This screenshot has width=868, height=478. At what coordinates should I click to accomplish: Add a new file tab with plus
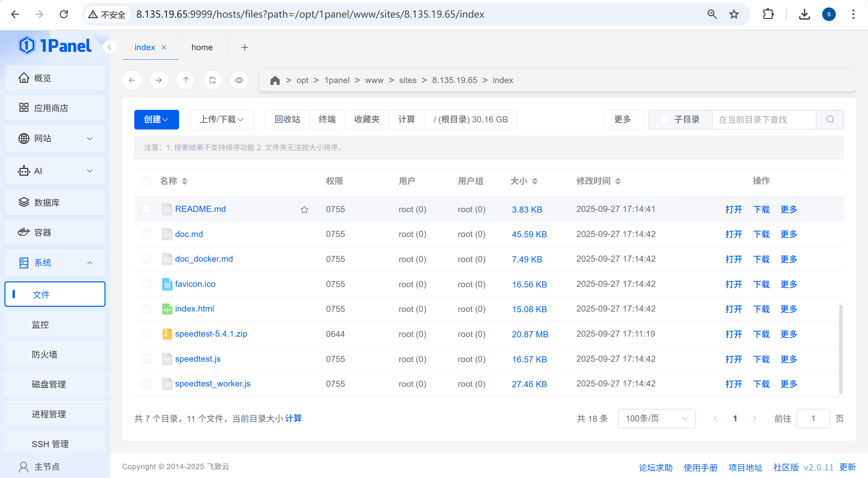(x=245, y=47)
